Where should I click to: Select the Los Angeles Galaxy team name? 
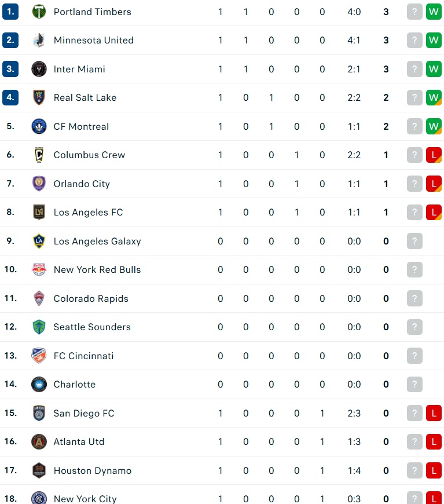[97, 241]
